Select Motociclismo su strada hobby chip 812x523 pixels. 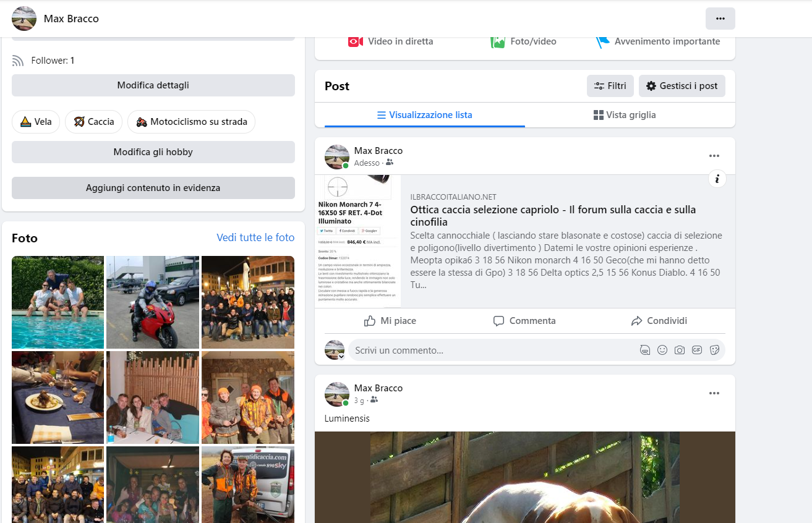(191, 122)
